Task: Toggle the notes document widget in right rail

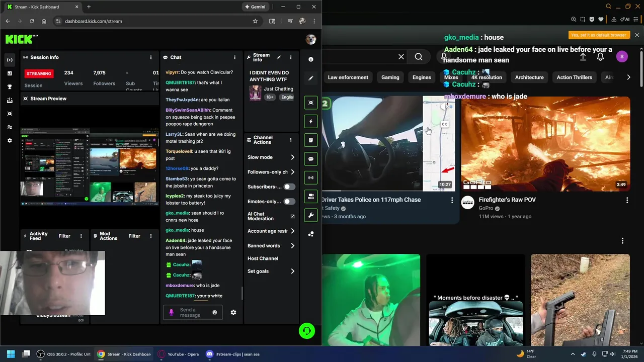Action: tap(311, 140)
